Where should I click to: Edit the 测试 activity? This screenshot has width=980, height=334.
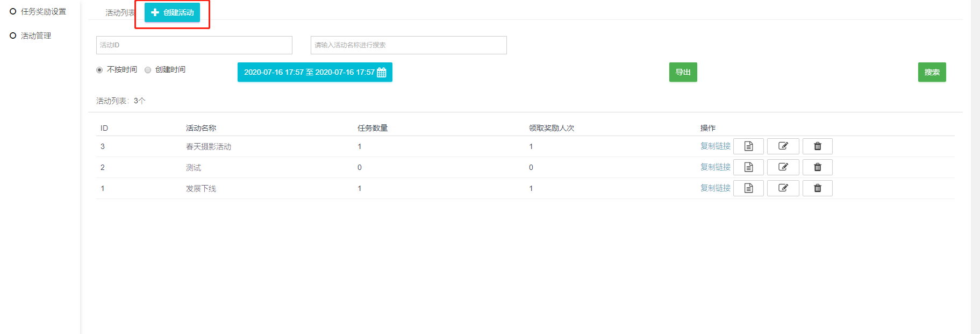[783, 167]
